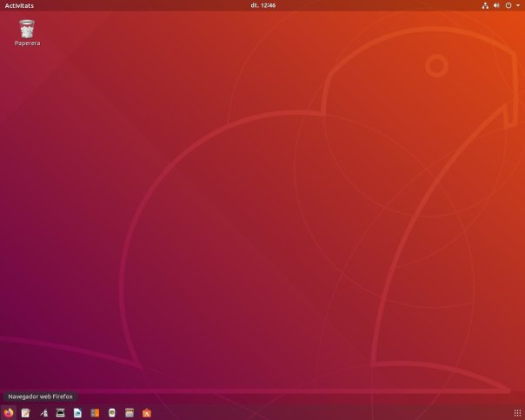525x420 pixels.
Task: Open the LibreOffice document icon in dock
Action: click(77, 413)
